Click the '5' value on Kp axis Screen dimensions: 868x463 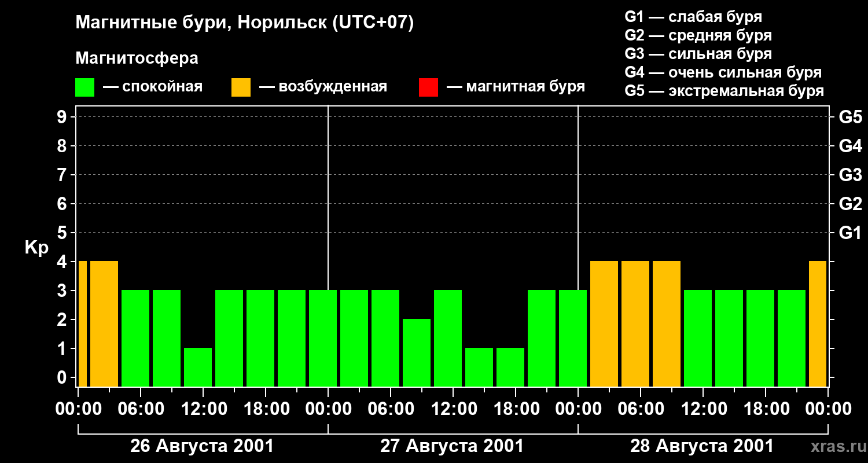63,233
